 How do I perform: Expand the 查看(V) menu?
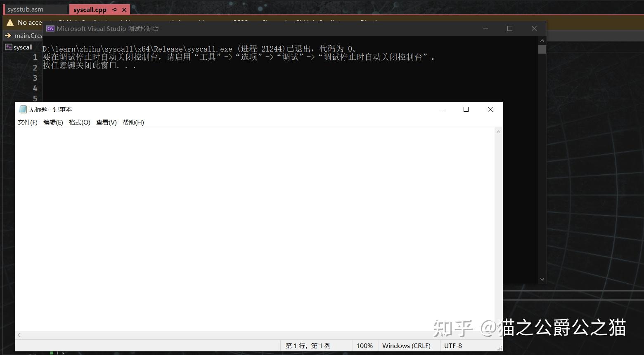tap(106, 122)
